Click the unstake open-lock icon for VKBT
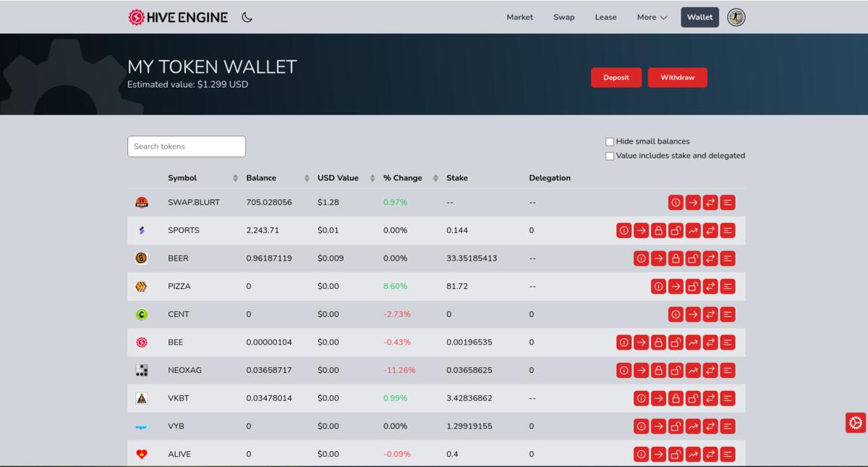868x467 pixels. pyautogui.click(x=693, y=398)
